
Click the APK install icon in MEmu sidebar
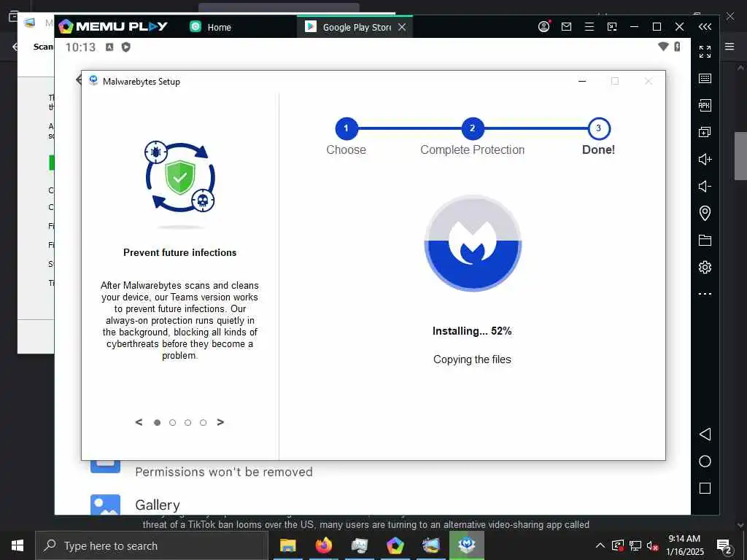pos(705,105)
